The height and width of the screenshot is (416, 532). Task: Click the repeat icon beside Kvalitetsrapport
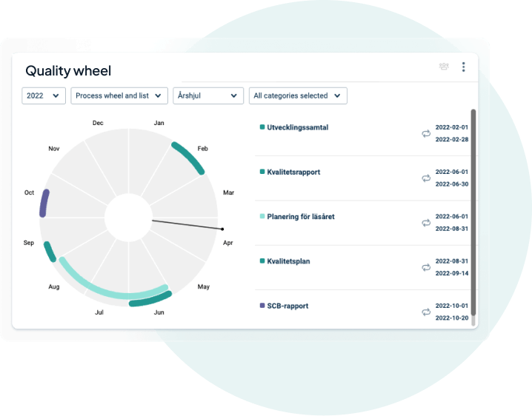pyautogui.click(x=426, y=178)
